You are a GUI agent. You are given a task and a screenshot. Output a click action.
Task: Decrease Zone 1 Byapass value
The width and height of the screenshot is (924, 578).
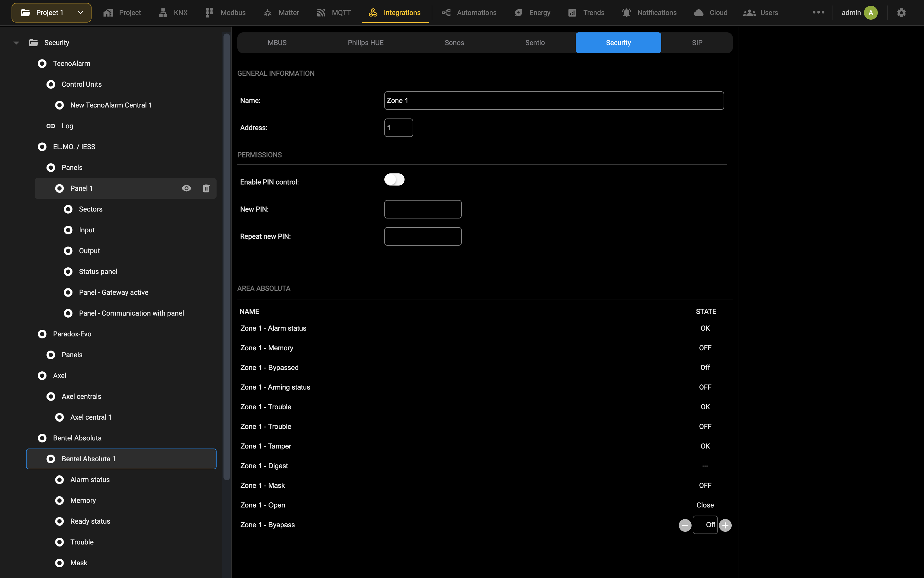[685, 525]
